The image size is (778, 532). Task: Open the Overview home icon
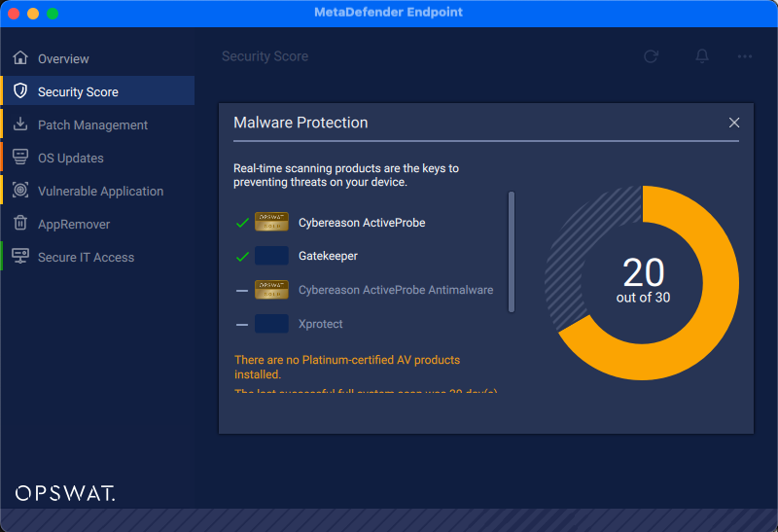(20, 58)
